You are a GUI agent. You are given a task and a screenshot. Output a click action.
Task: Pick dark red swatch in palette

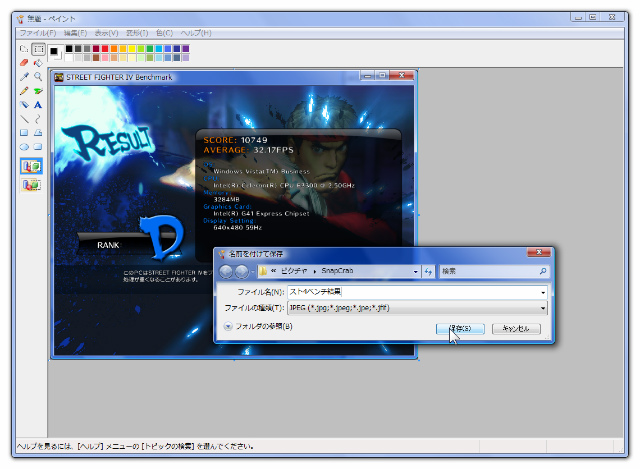click(x=96, y=49)
